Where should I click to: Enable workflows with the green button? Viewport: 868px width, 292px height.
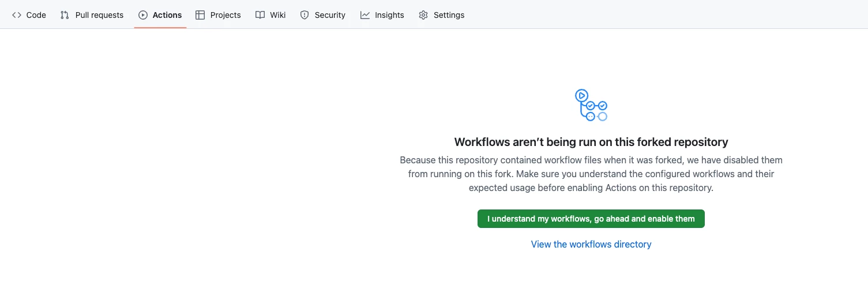point(591,219)
